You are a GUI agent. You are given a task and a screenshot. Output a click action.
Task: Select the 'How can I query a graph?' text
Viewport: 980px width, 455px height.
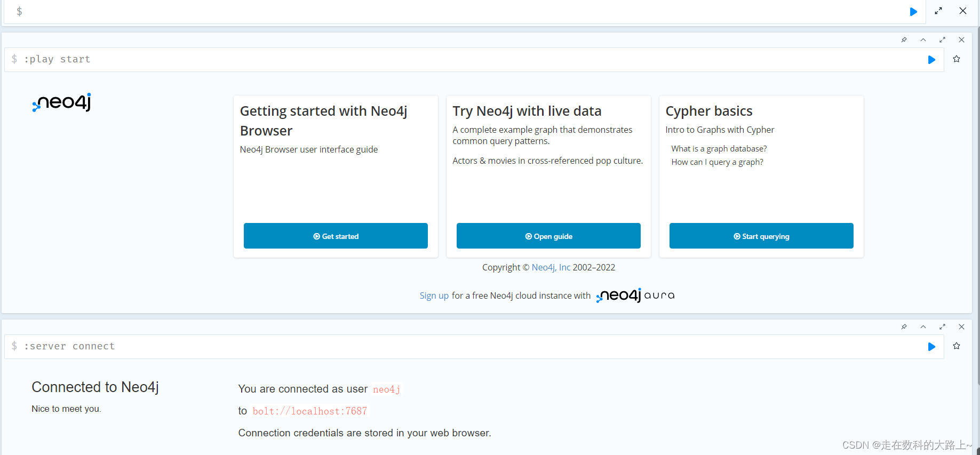(717, 162)
